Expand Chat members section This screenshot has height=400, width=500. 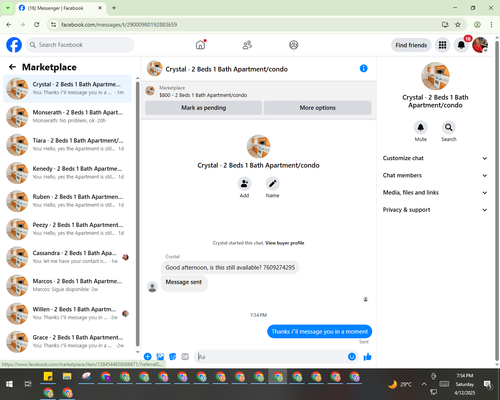coord(435,175)
